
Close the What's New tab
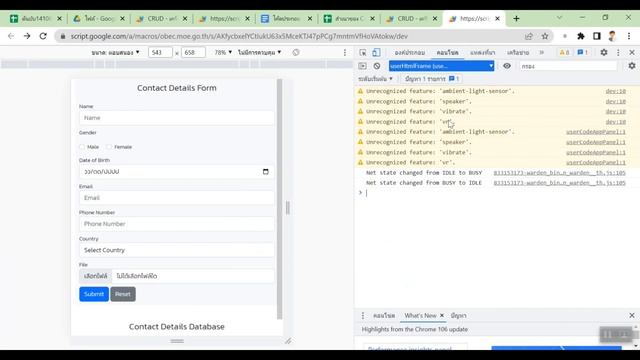tap(442, 316)
